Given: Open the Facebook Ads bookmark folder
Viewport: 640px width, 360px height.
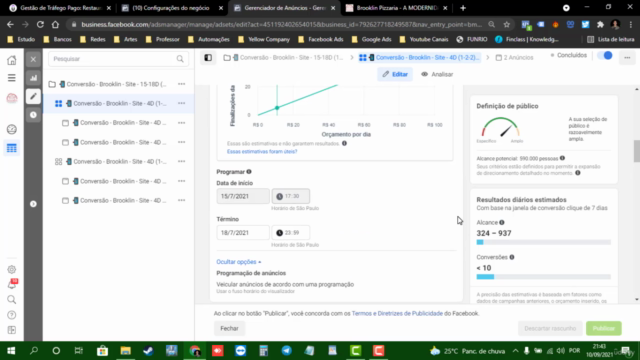Looking at the screenshot, I should click(321, 39).
